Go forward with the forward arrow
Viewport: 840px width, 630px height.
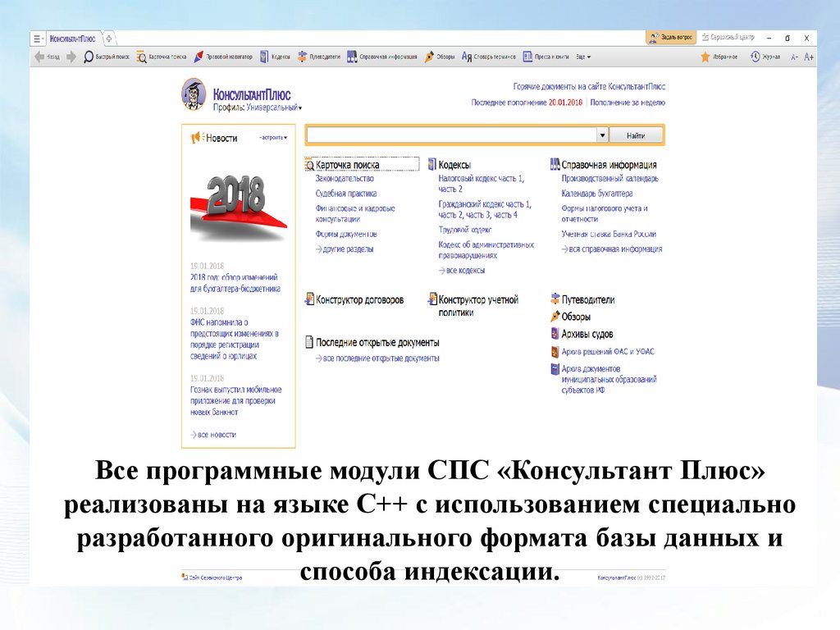(71, 57)
